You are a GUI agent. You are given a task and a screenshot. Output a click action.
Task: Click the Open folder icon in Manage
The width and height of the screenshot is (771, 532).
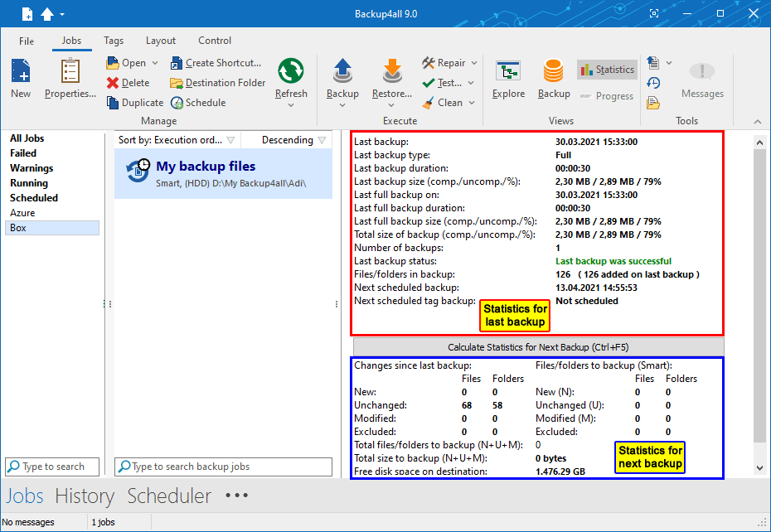point(113,63)
